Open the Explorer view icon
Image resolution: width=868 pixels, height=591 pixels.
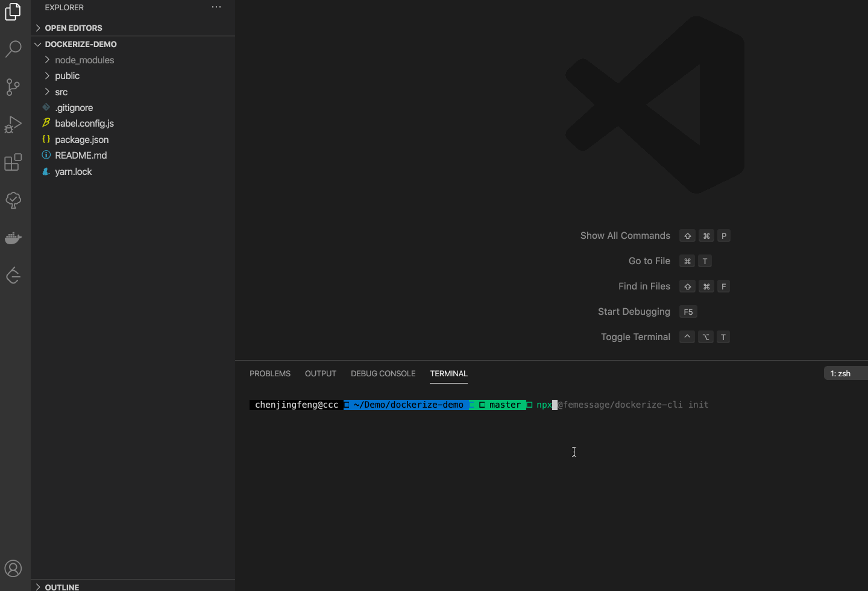click(13, 11)
